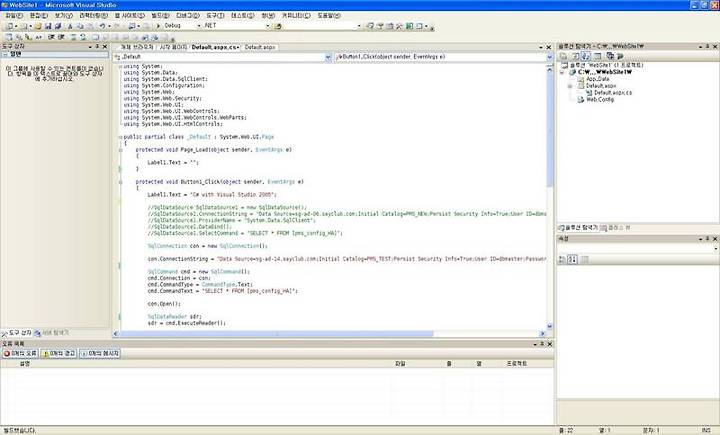Click the Toggle Bookmark icon
The width and height of the screenshot is (720, 435).
[x=96, y=37]
